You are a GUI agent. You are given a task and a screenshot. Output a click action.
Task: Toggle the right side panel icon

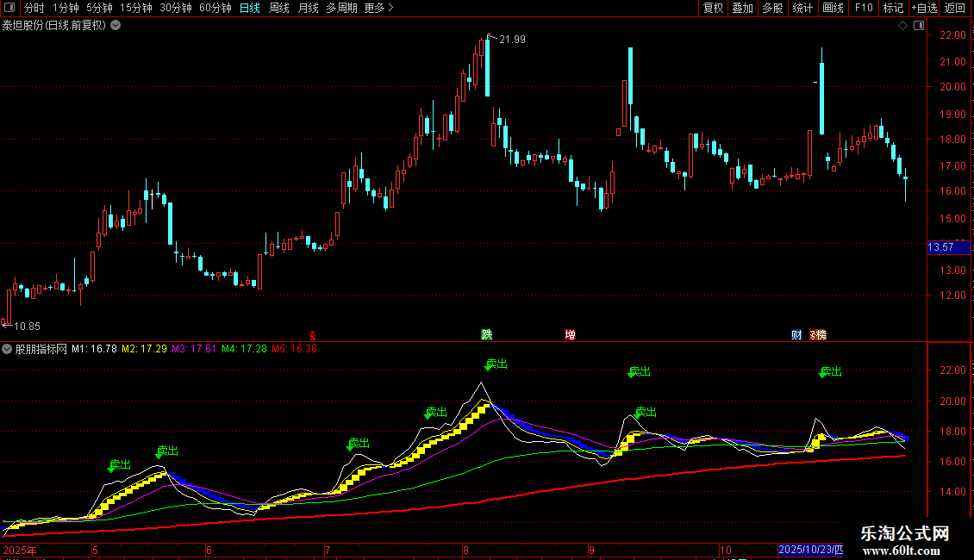coord(919,26)
